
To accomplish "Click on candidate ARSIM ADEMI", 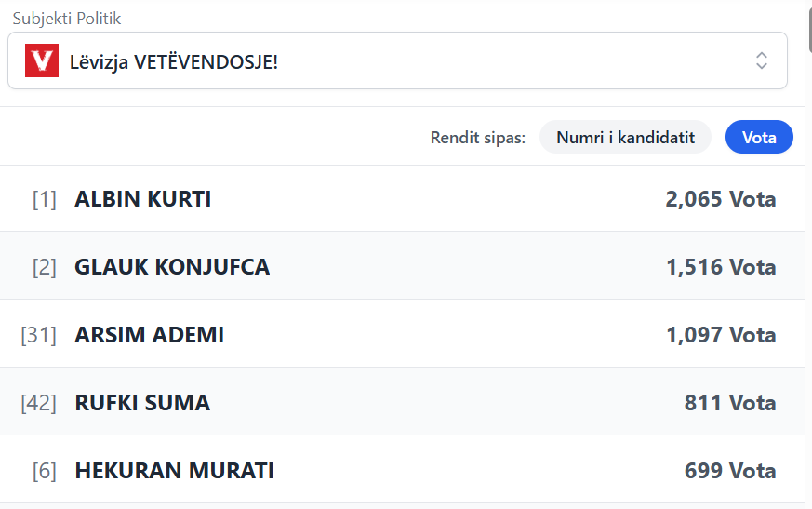I will coord(150,335).
